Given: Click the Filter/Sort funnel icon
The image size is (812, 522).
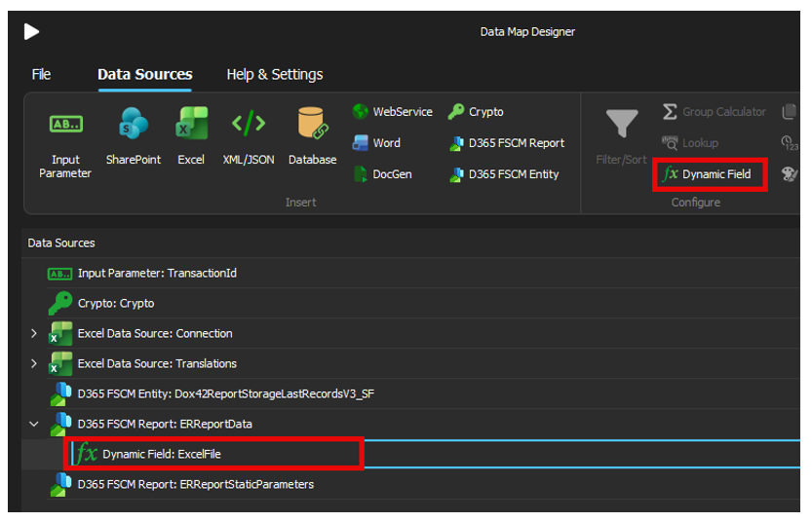Looking at the screenshot, I should coord(622,124).
